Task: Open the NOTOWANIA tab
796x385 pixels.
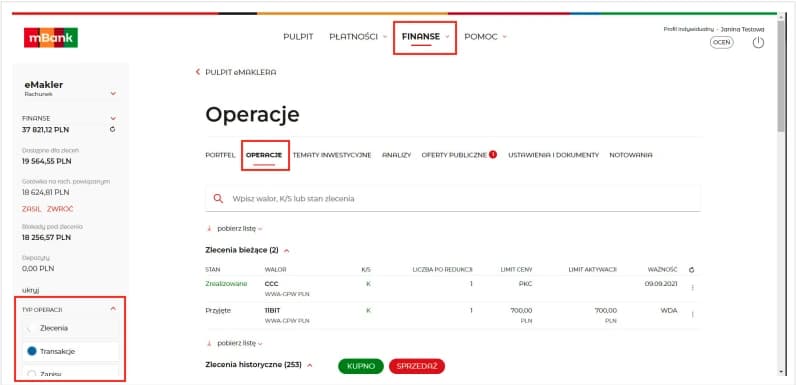Action: click(x=631, y=155)
